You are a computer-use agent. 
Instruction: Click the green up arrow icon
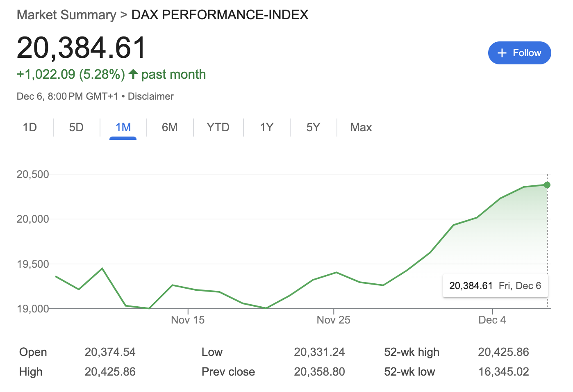pos(133,74)
